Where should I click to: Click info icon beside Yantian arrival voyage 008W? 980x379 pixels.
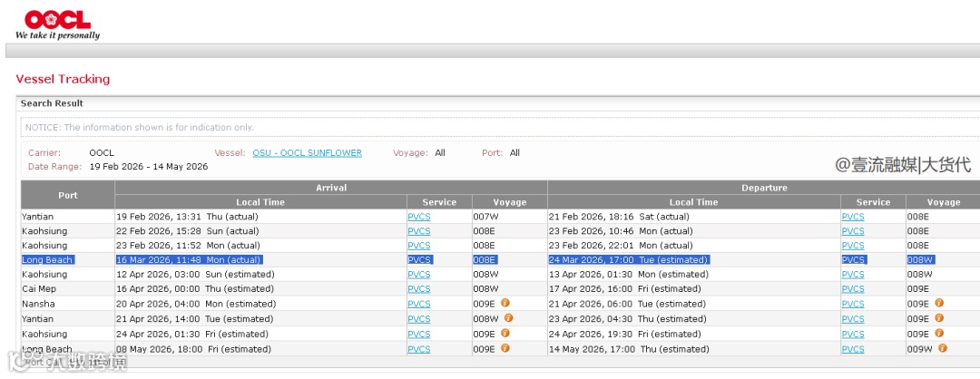[x=509, y=318]
